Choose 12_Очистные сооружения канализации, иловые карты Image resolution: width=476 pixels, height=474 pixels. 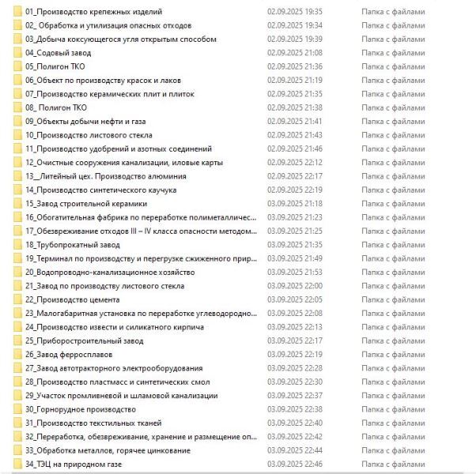124,163
